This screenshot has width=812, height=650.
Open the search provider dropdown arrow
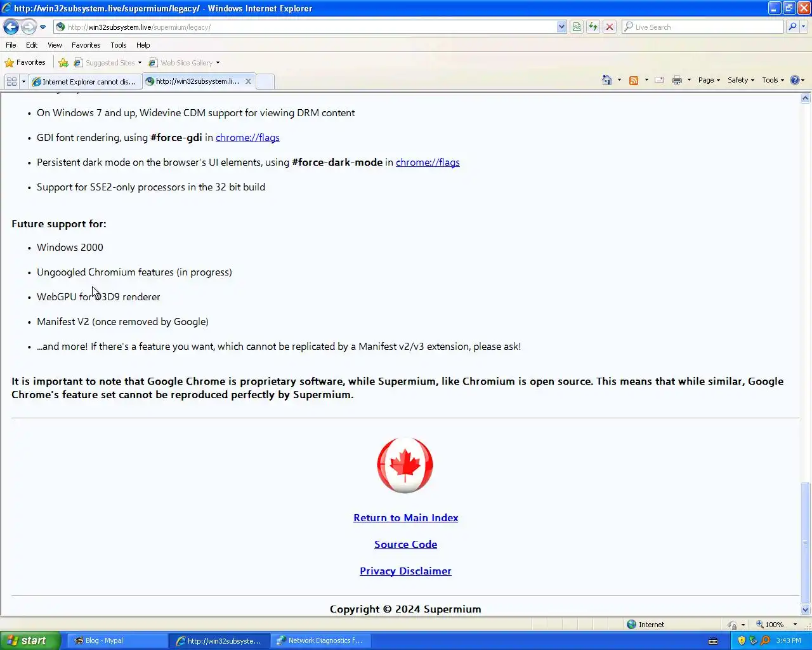coord(804,27)
